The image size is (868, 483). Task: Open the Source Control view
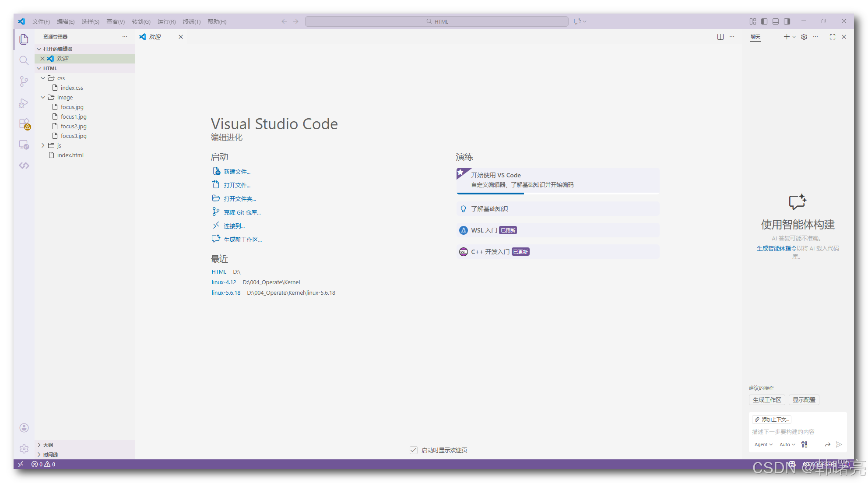click(24, 81)
